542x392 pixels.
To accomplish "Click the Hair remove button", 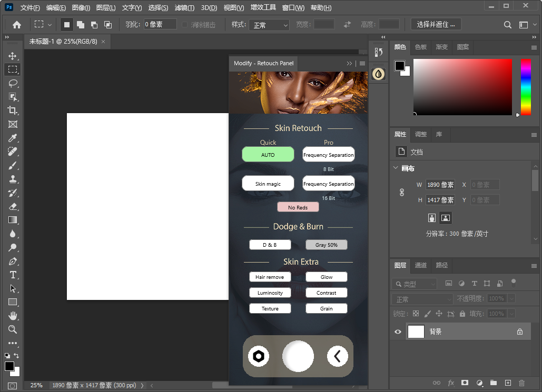I will 270,277.
